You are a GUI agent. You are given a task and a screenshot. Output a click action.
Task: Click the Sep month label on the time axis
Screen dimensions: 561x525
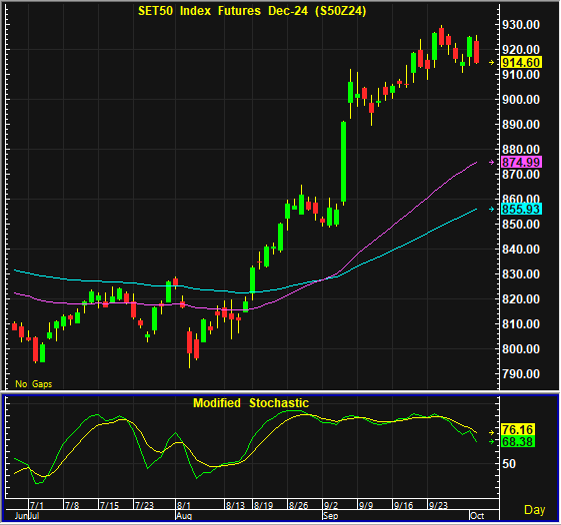[x=331, y=516]
